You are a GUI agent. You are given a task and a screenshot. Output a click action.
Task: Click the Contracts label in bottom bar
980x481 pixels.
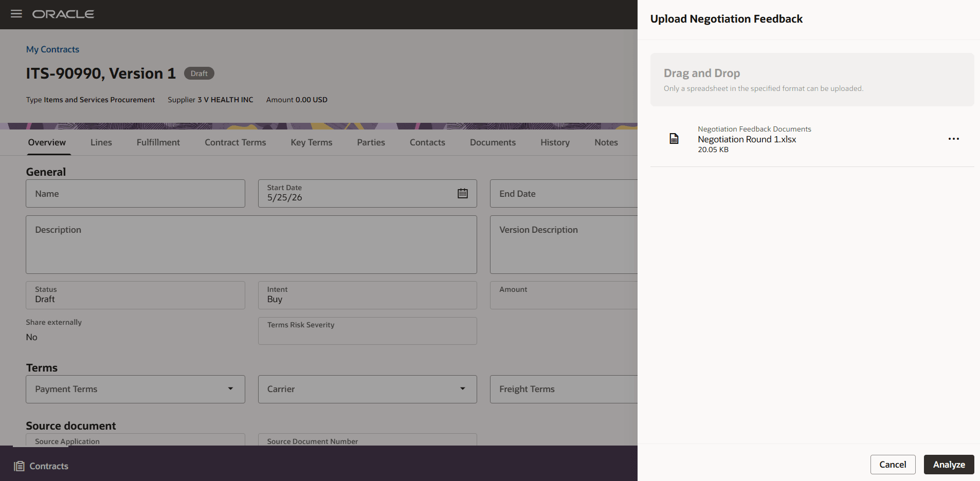pyautogui.click(x=49, y=466)
